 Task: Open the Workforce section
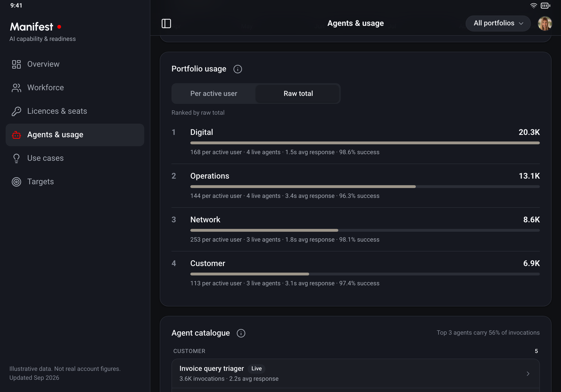tap(75, 88)
